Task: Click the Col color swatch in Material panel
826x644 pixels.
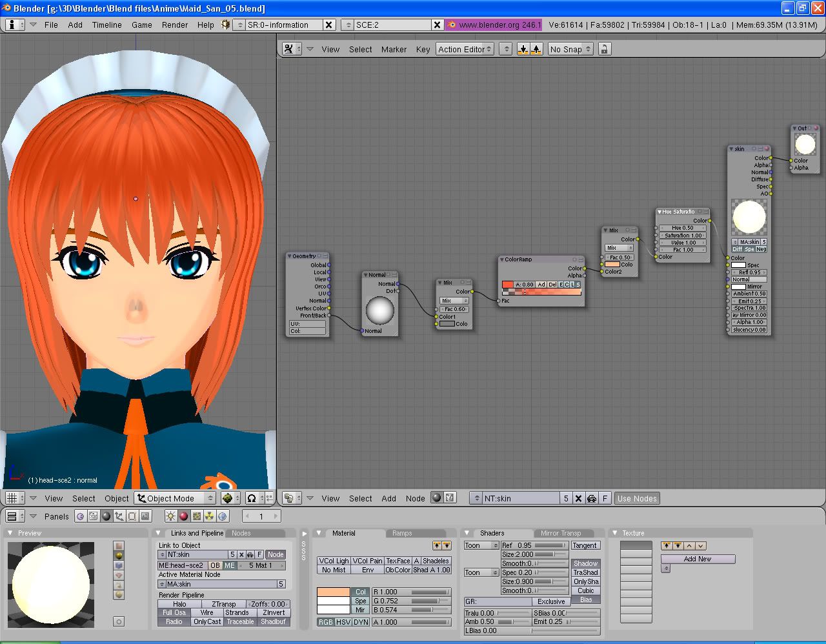Action: (x=333, y=592)
